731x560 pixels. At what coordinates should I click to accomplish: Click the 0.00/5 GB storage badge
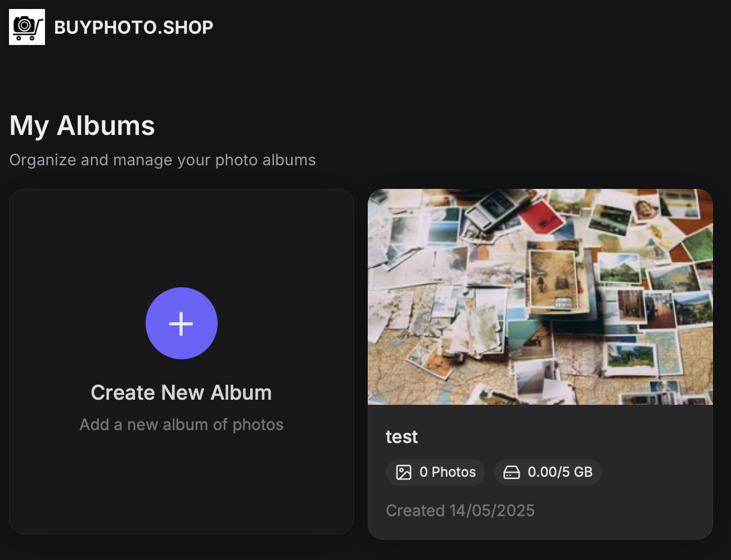click(548, 472)
